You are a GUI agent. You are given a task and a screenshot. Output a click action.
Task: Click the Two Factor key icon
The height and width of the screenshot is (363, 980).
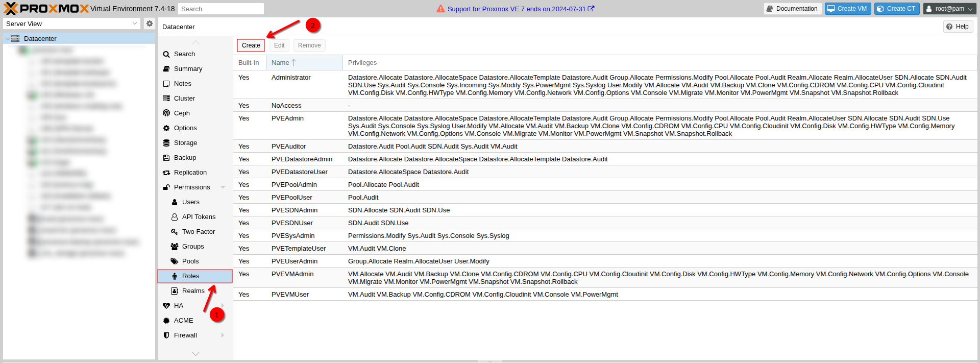pyautogui.click(x=175, y=232)
